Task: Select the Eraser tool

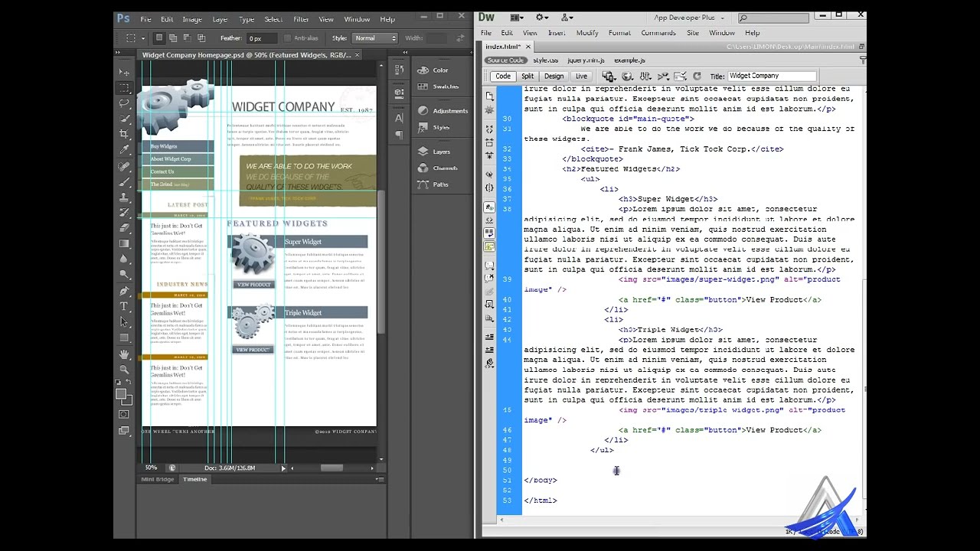Action: (x=124, y=228)
